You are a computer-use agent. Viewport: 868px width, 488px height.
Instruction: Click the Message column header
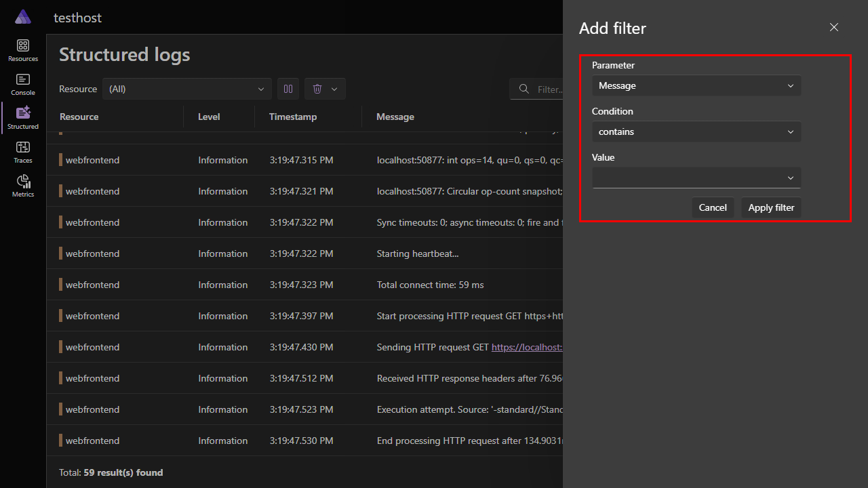395,117
